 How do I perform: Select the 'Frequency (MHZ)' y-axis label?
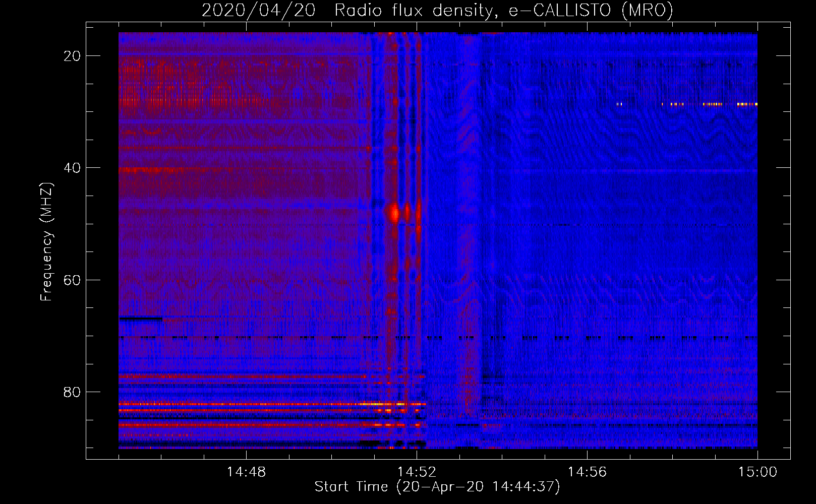point(46,241)
